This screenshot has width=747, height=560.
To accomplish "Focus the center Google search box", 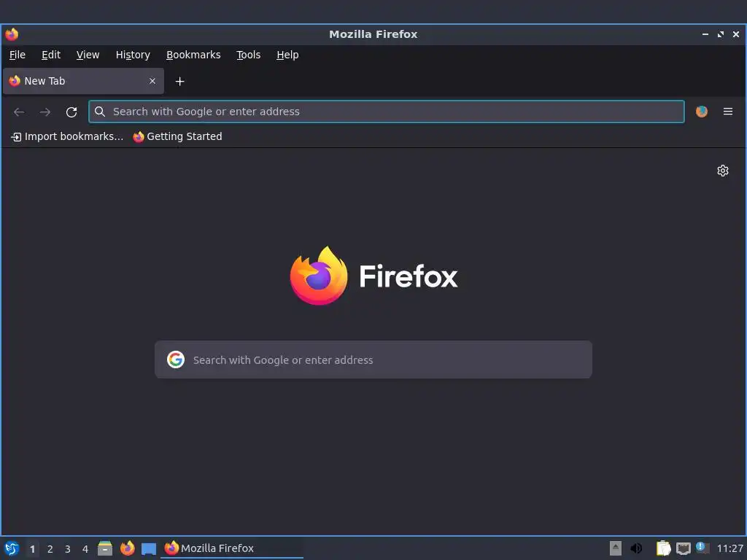I will point(373,359).
